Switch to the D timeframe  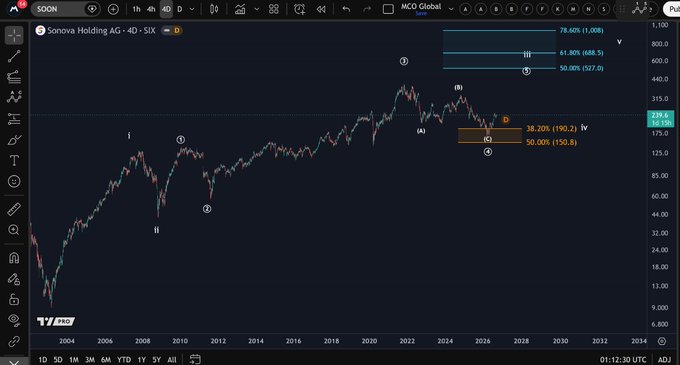[180, 9]
